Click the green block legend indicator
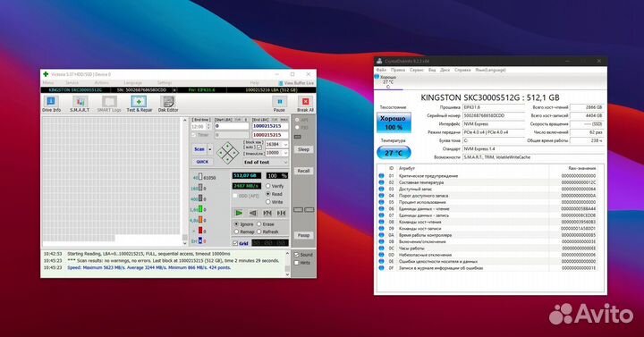 200,209
